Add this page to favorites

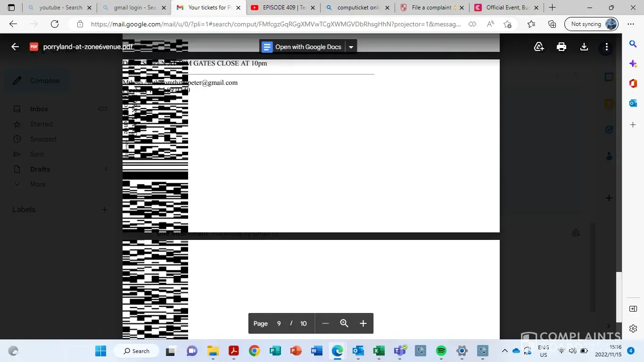[x=507, y=25]
